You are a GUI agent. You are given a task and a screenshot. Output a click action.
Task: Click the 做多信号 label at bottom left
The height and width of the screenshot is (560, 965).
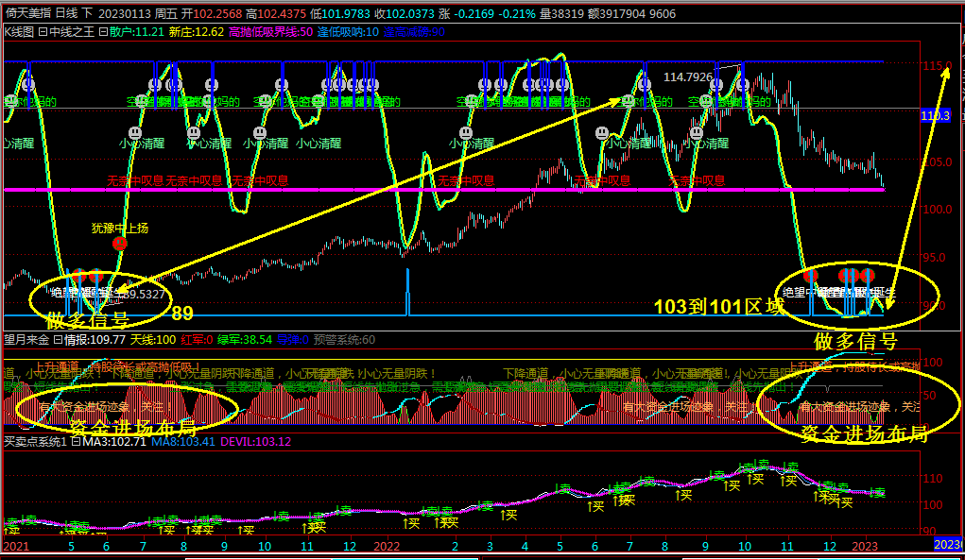click(87, 319)
